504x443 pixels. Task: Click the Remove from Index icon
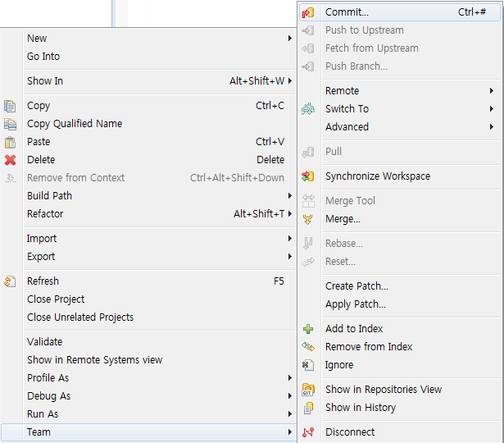[x=308, y=346]
